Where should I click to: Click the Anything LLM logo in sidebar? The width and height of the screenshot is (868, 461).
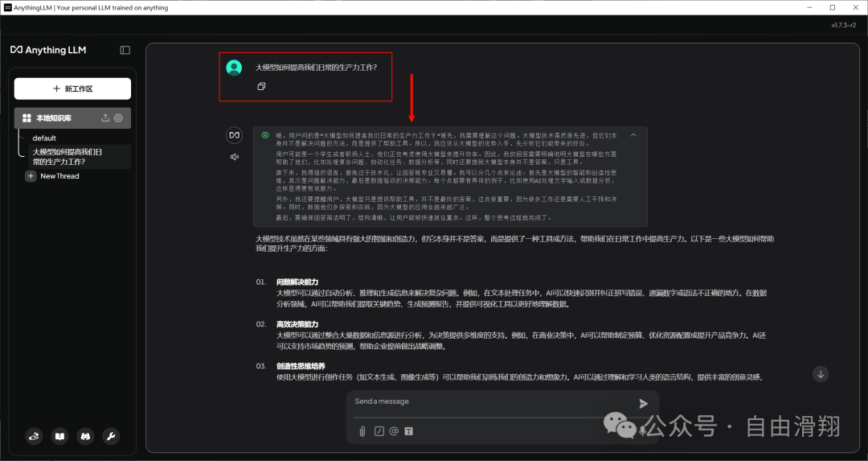point(48,50)
